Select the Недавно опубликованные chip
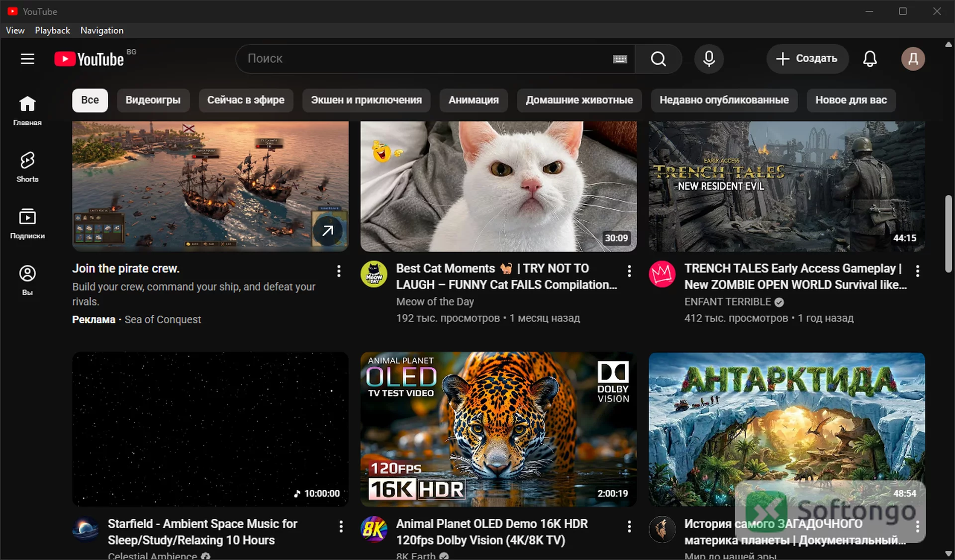 coord(724,100)
